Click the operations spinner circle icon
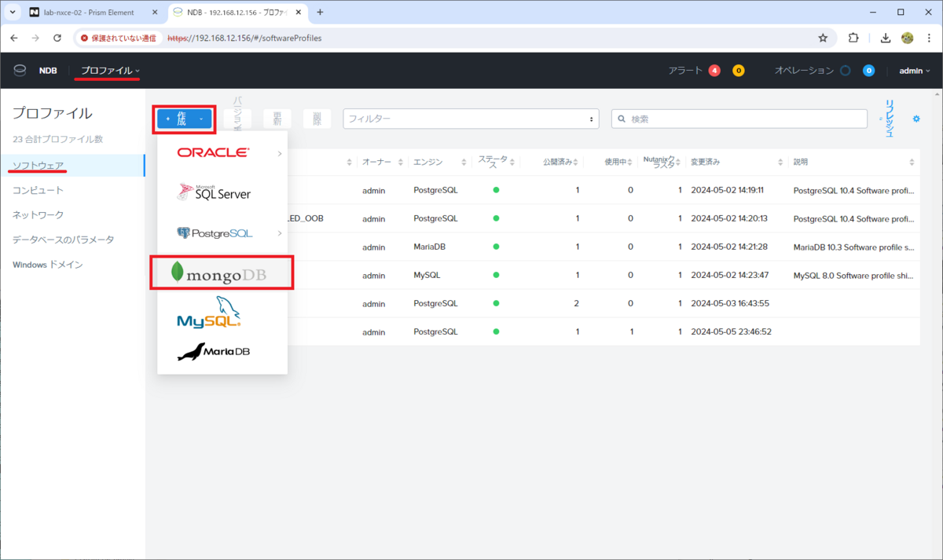943x560 pixels. coord(845,71)
